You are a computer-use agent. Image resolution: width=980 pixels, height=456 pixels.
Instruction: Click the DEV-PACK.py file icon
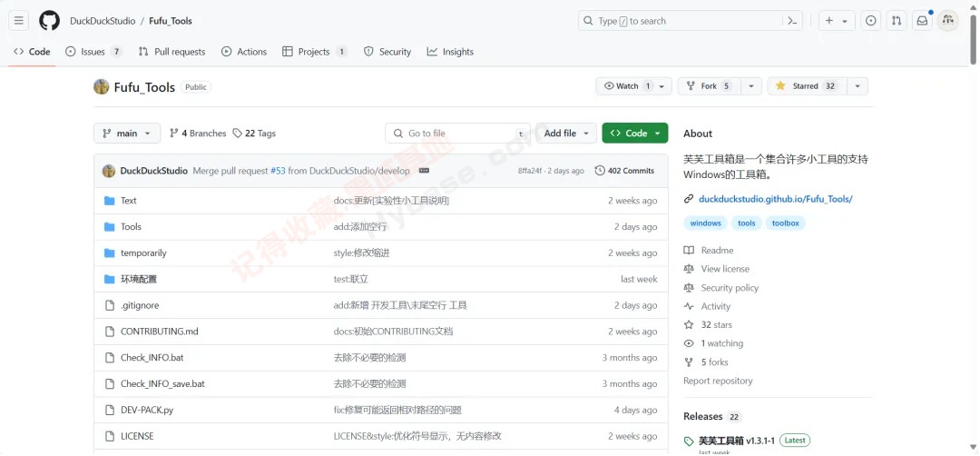coord(110,411)
